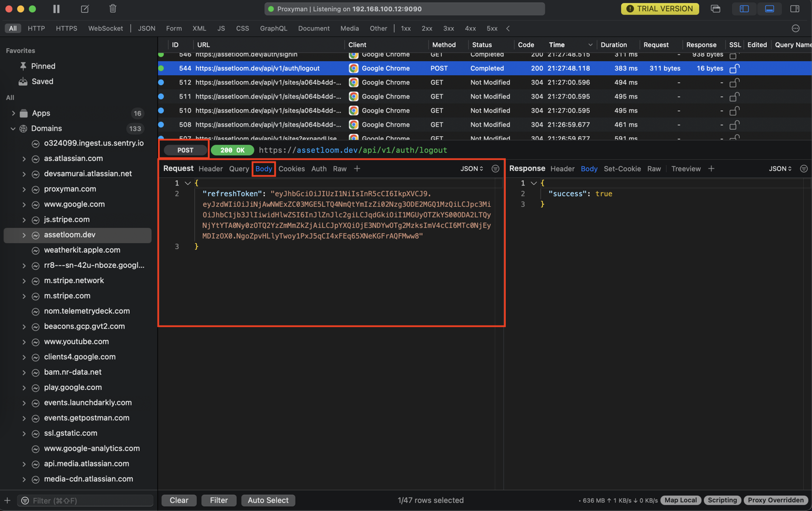Viewport: 812px width, 511px height.
Task: Click the logout request URL
Action: click(353, 150)
